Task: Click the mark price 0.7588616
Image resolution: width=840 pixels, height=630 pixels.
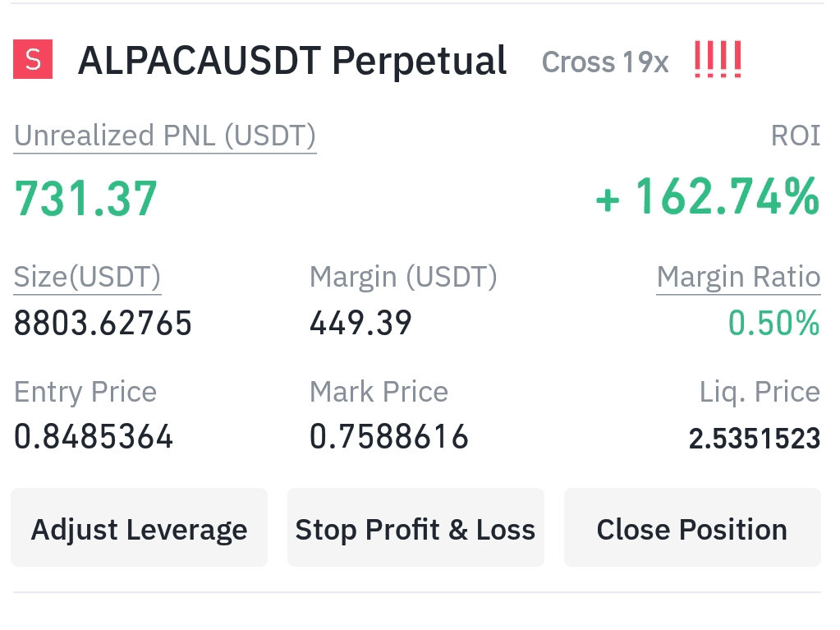Action: click(389, 437)
